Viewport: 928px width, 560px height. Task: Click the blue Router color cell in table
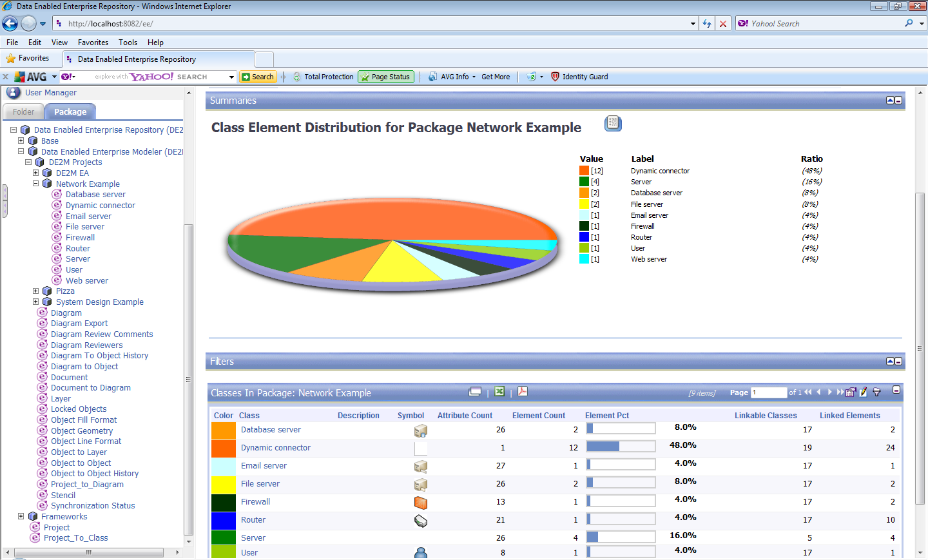[x=224, y=521]
